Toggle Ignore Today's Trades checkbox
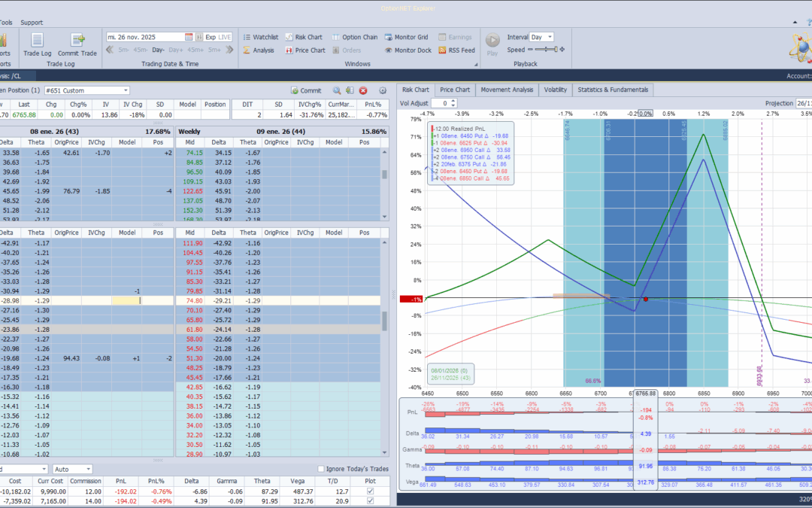The height and width of the screenshot is (508, 812). (x=321, y=469)
